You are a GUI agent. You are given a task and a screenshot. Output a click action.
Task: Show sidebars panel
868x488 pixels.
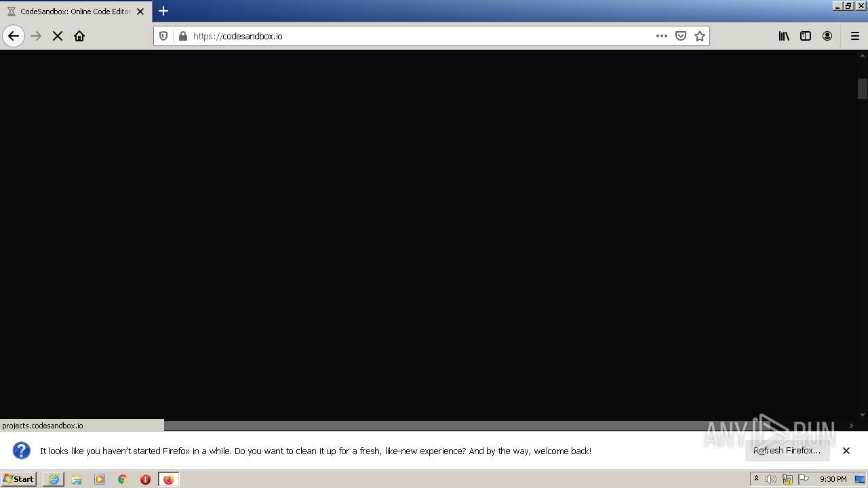pyautogui.click(x=806, y=36)
